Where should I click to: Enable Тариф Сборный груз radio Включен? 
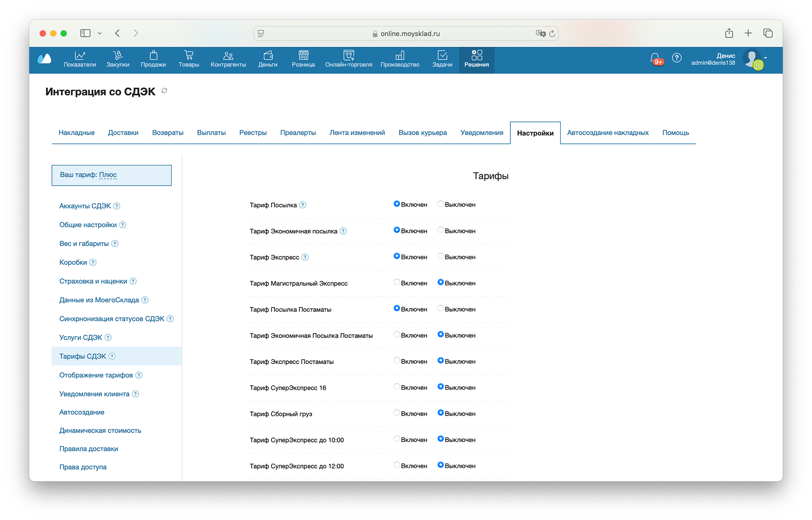(397, 413)
